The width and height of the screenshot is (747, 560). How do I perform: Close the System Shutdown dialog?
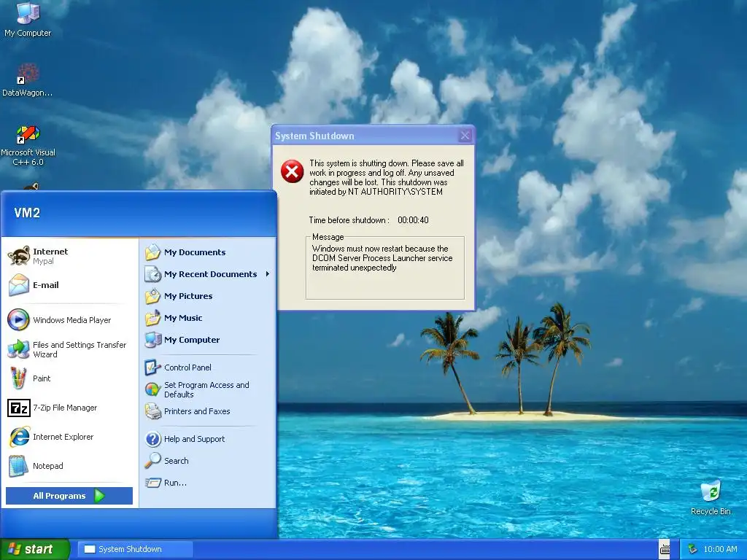pyautogui.click(x=465, y=136)
